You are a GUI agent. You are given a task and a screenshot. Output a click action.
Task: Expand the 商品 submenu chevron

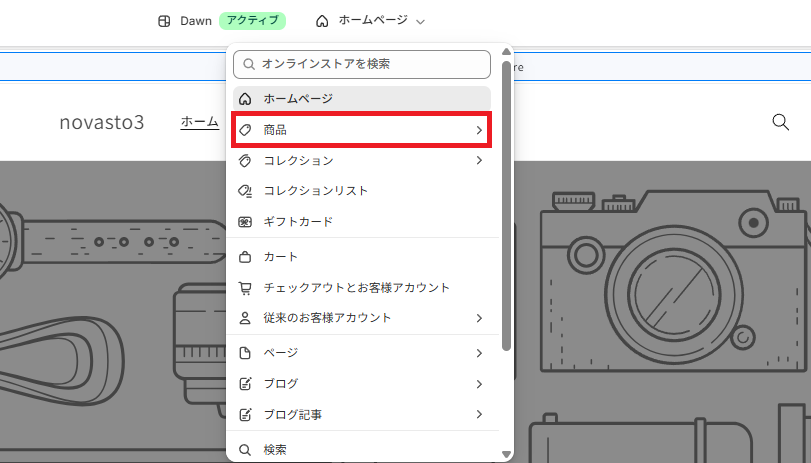[x=479, y=130]
